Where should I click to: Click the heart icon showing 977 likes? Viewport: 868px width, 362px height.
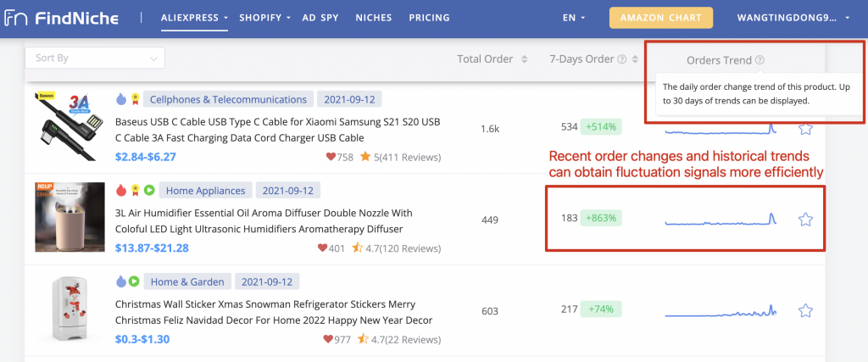[328, 339]
